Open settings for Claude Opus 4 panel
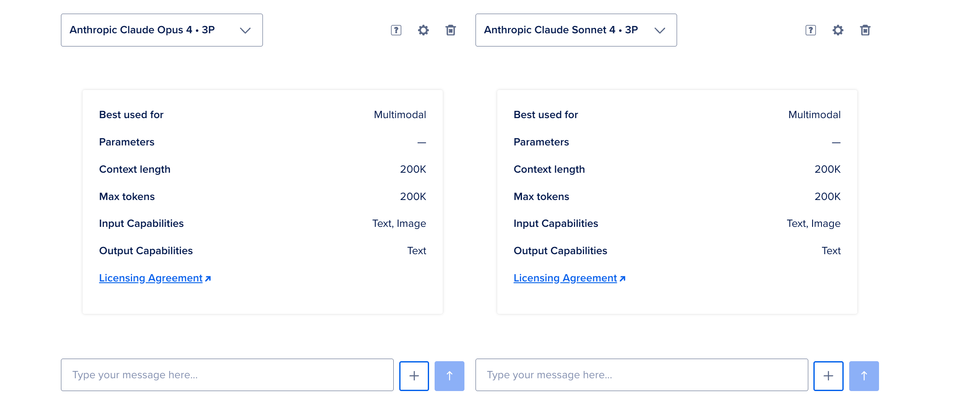980x400 pixels. point(423,30)
